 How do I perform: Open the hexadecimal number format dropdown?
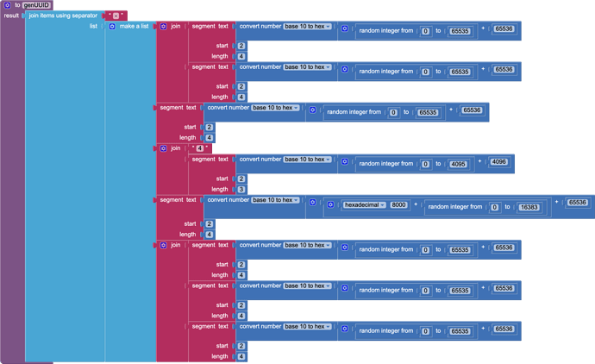click(x=366, y=205)
